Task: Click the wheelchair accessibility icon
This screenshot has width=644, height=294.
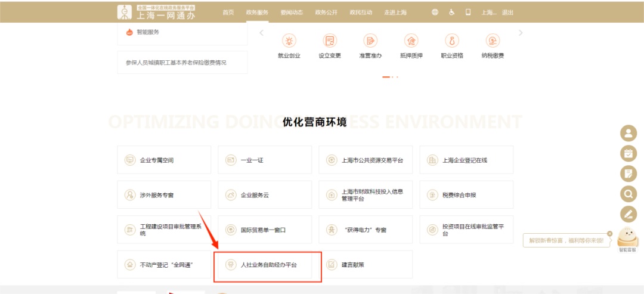Action: 451,13
